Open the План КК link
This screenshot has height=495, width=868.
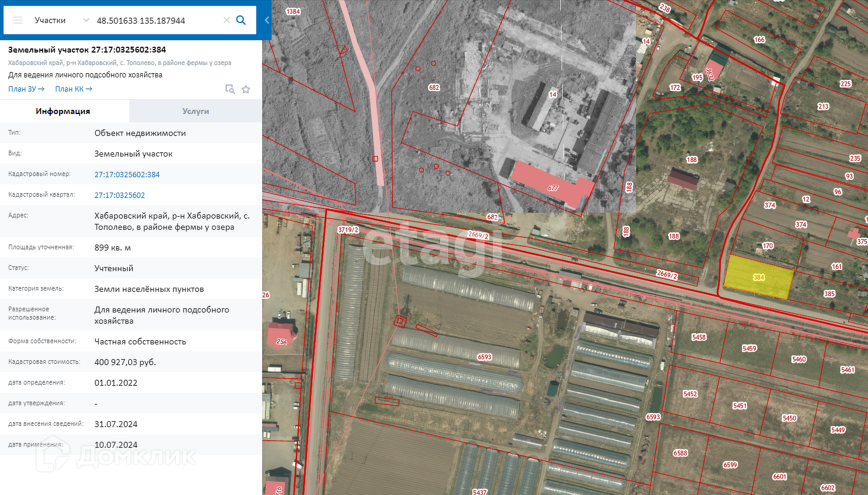pyautogui.click(x=73, y=89)
